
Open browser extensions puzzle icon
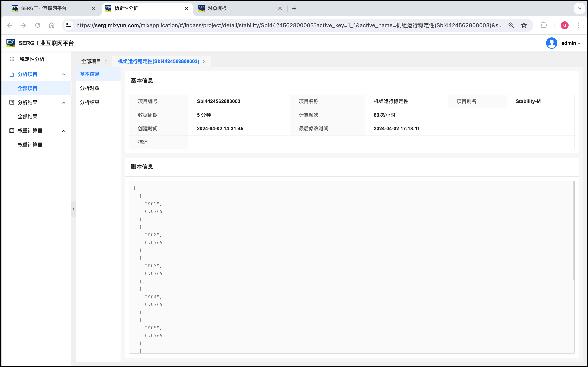[543, 25]
